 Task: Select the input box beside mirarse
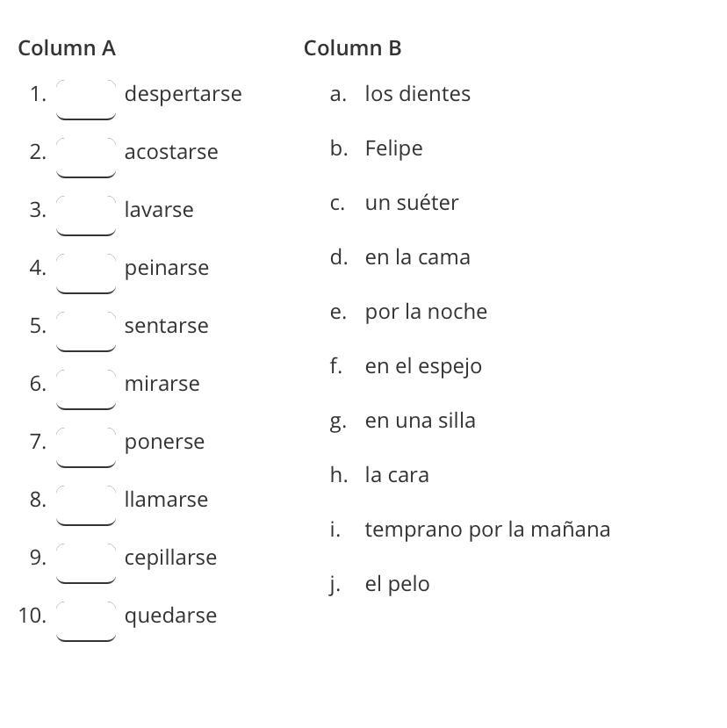point(86,388)
